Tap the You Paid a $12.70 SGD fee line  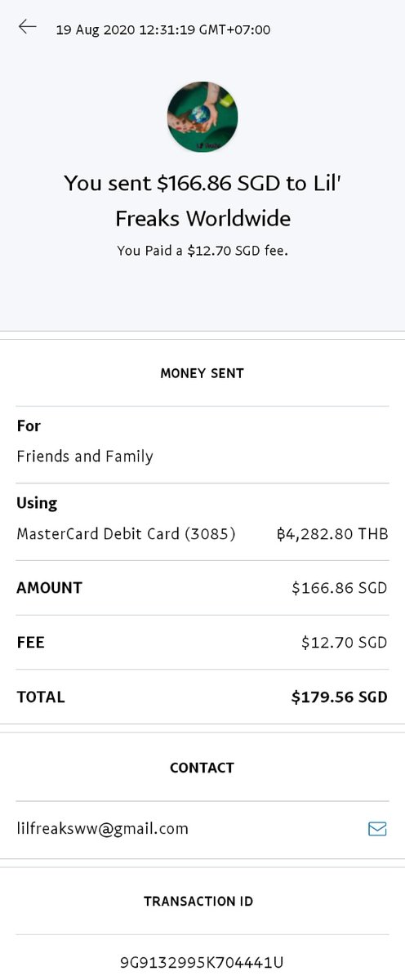(x=202, y=252)
